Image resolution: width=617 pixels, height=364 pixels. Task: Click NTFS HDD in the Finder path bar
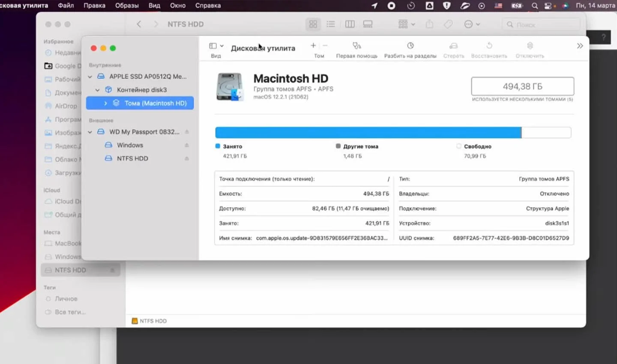coord(149,321)
